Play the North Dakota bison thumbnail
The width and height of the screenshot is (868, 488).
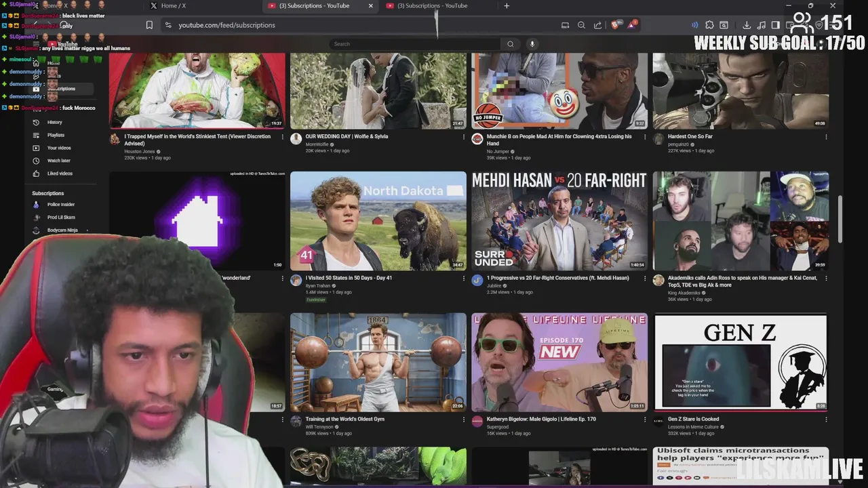coord(378,221)
